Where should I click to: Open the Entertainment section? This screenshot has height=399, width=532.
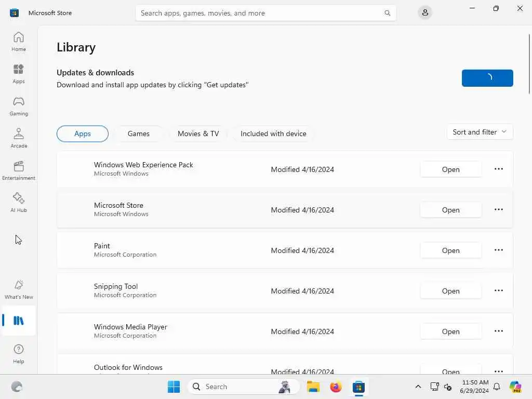tap(19, 170)
